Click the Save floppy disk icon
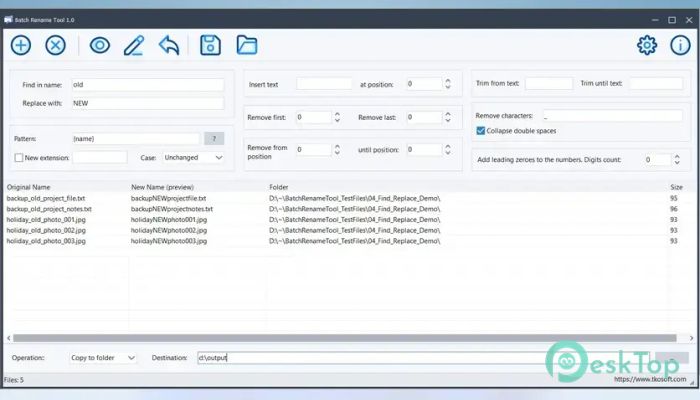Viewport: 700px width, 400px height. pos(210,45)
